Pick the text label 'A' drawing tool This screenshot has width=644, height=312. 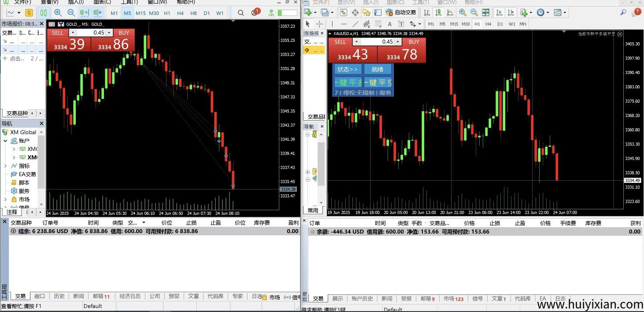pos(390,24)
